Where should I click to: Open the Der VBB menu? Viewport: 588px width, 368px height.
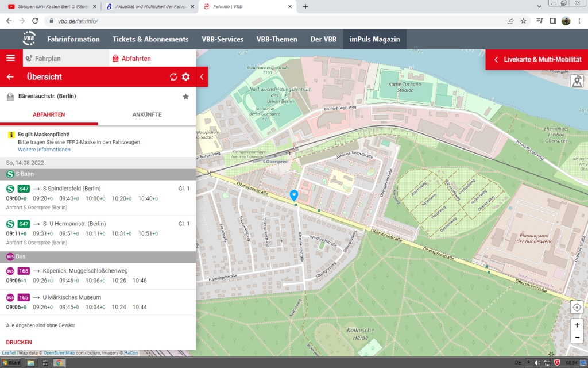coord(323,39)
